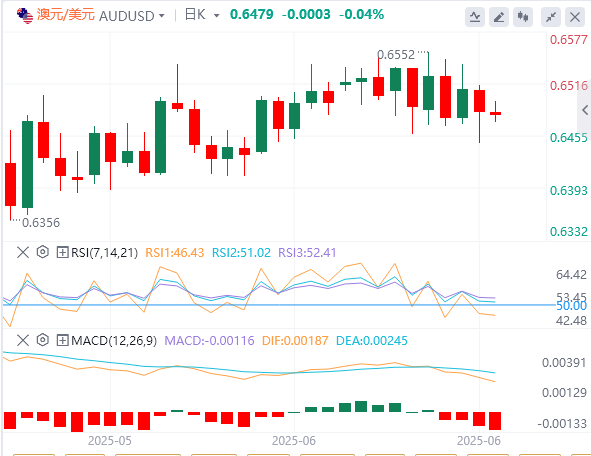
Task: Remove the MACD indicator with X
Action: [x=23, y=340]
